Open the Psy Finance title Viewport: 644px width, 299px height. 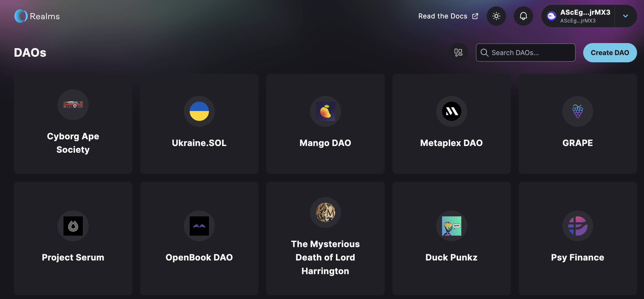[x=578, y=257]
